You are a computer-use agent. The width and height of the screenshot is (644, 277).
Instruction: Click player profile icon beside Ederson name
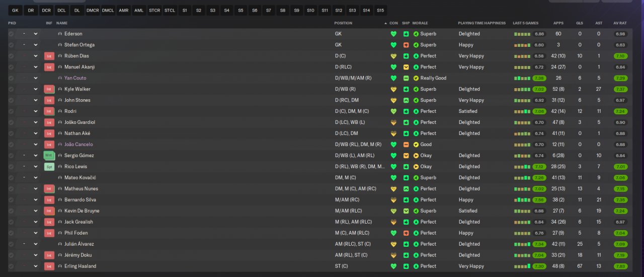point(60,34)
